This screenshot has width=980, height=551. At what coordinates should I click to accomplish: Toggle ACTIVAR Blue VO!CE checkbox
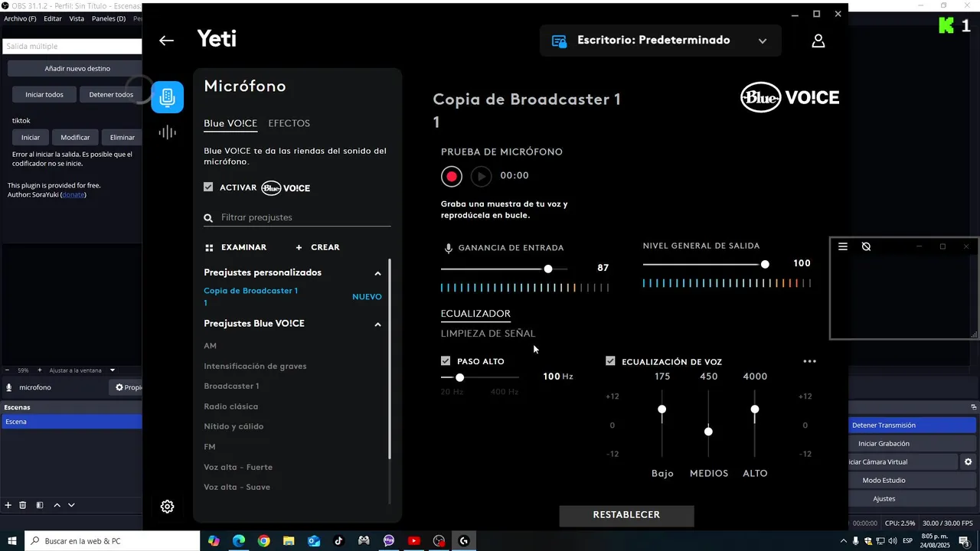(x=208, y=187)
